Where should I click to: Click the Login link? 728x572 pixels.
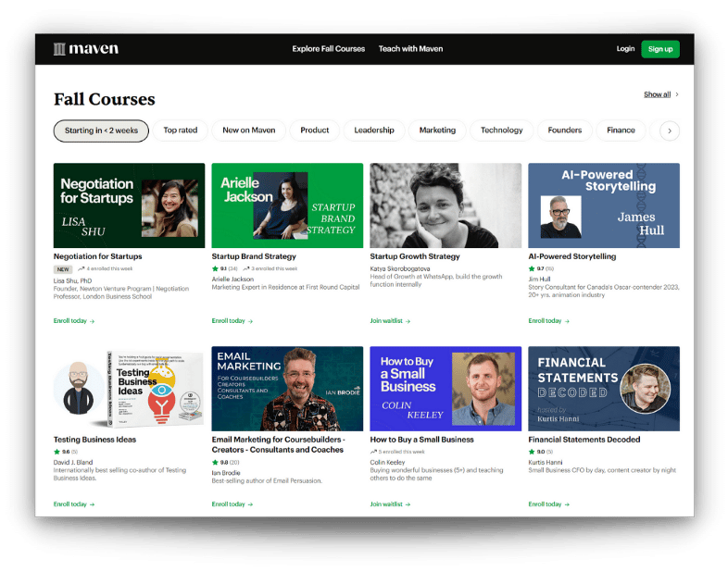tap(625, 49)
